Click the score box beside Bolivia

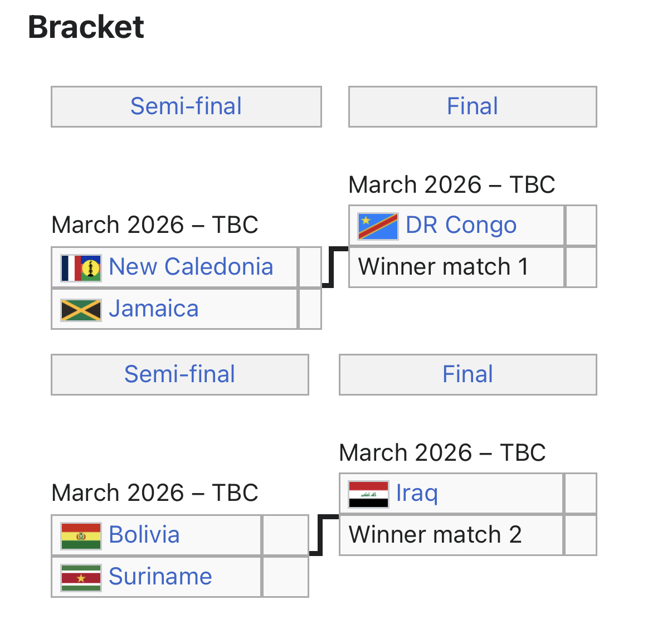(285, 535)
